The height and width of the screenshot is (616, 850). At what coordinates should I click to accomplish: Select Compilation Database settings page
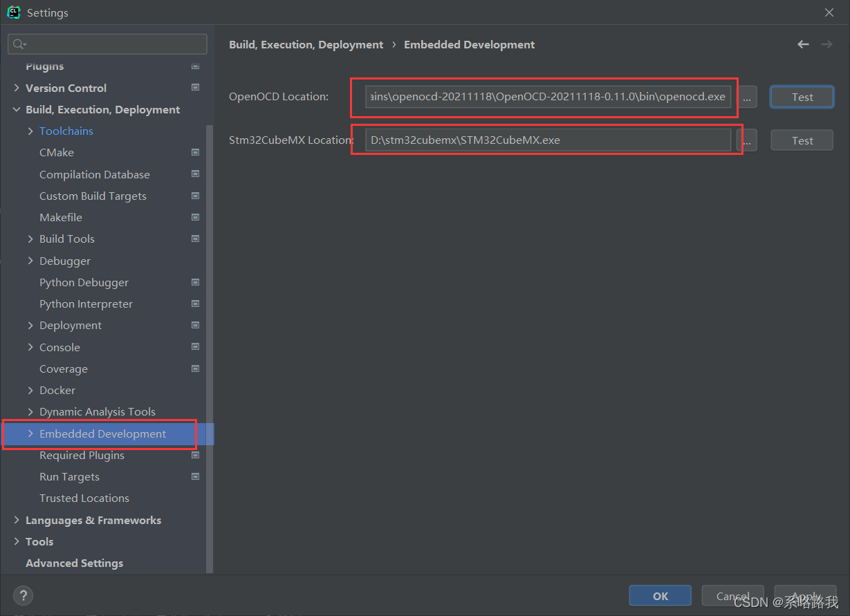pyautogui.click(x=95, y=174)
